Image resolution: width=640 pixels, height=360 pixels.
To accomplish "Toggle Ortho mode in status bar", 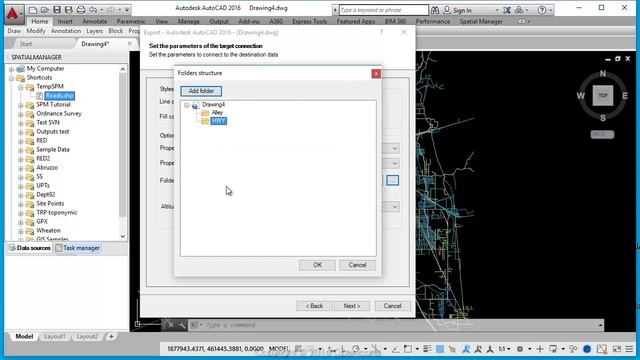I will click(343, 349).
